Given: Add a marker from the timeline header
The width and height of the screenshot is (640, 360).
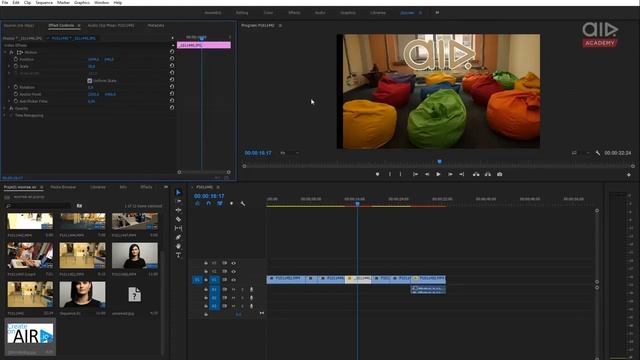Looking at the screenshot, I should point(231,203).
